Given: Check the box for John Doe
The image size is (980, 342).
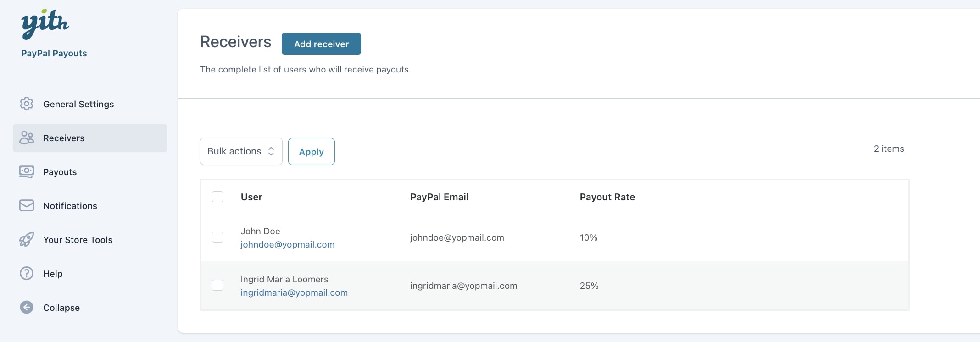Looking at the screenshot, I should coord(217,237).
